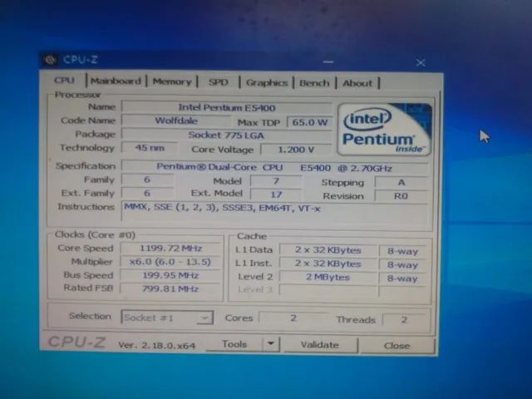The width and height of the screenshot is (532, 399).
Task: Click the Intel Pentium inside logo
Action: (x=384, y=130)
